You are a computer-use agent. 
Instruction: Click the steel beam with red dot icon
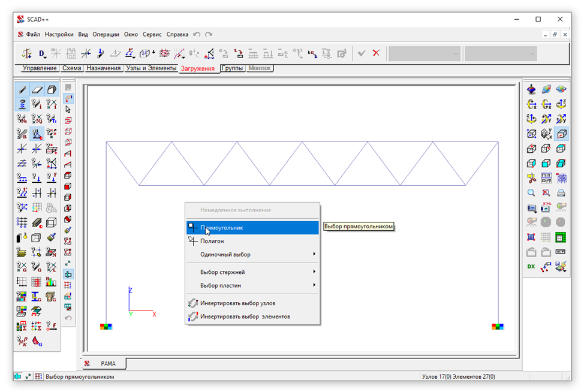[37, 222]
